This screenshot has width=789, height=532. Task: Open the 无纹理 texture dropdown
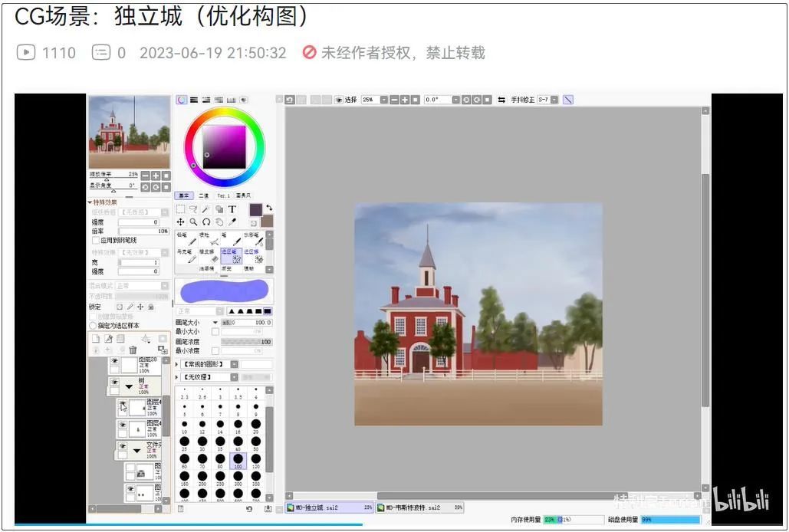point(235,377)
